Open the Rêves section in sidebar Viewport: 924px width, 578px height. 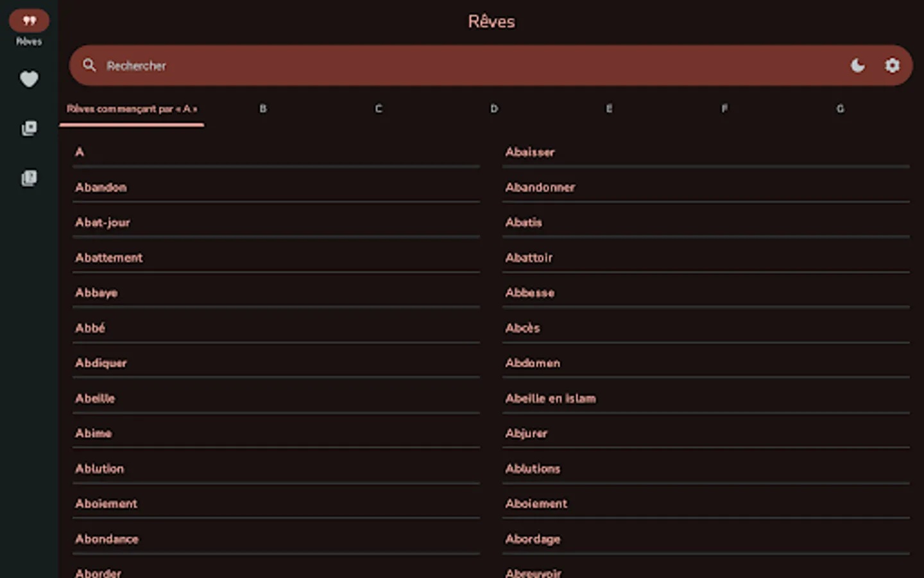[x=29, y=28]
